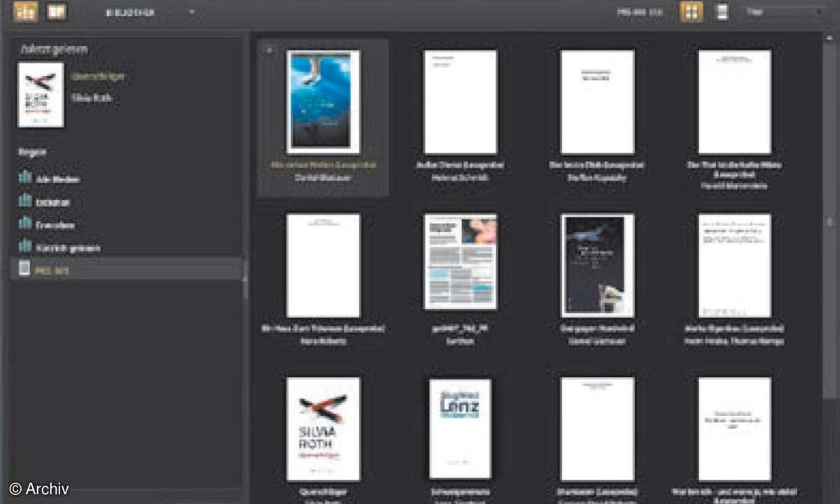The image size is (840, 504).
Task: Click the Alle Medien bookshelf icon
Action: [x=25, y=178]
